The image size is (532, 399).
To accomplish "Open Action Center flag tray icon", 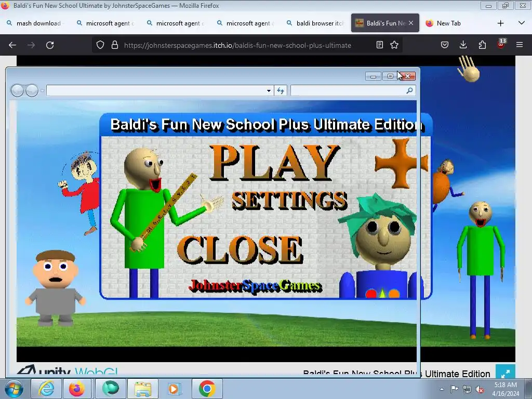I will 454,389.
